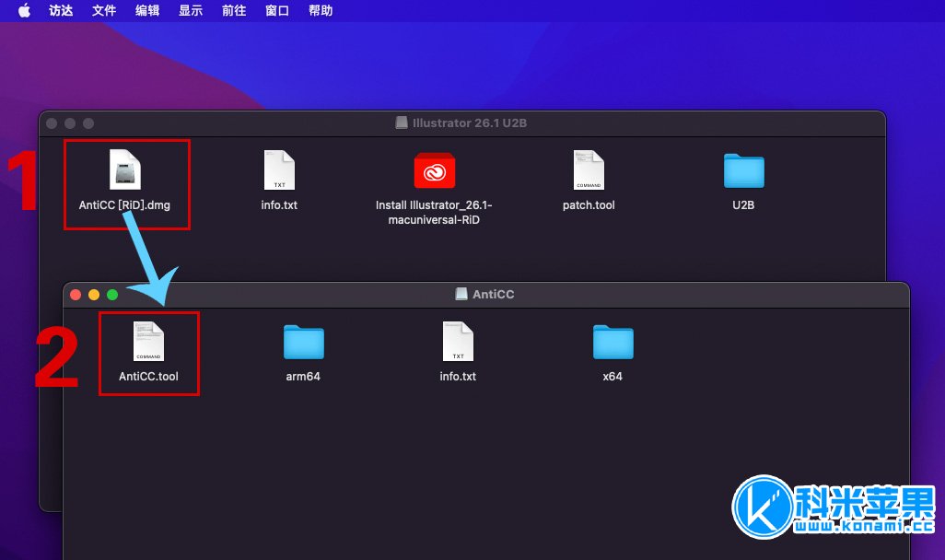Select the U2B folder icon
The height and width of the screenshot is (560, 945).
tap(743, 170)
